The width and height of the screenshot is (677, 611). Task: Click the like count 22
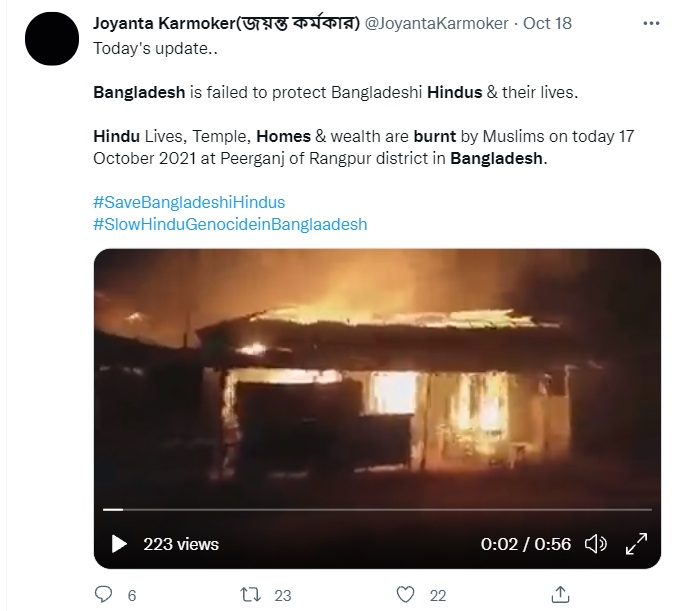pos(437,595)
